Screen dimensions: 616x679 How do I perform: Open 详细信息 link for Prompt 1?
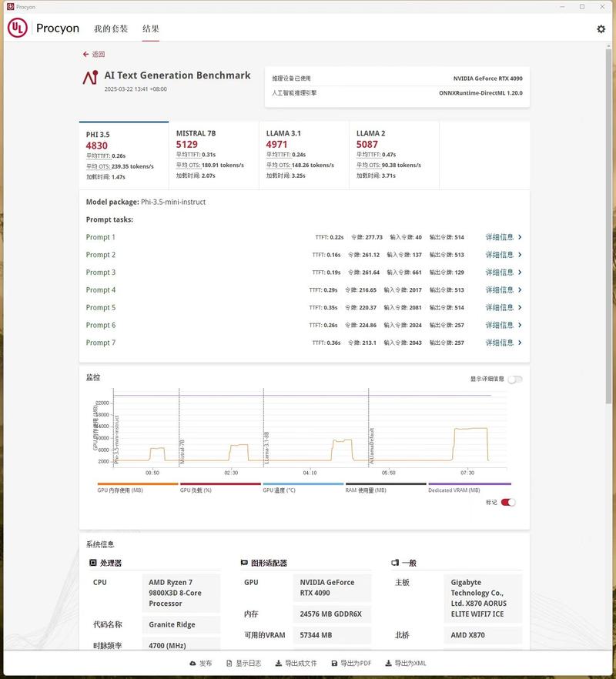click(500, 237)
